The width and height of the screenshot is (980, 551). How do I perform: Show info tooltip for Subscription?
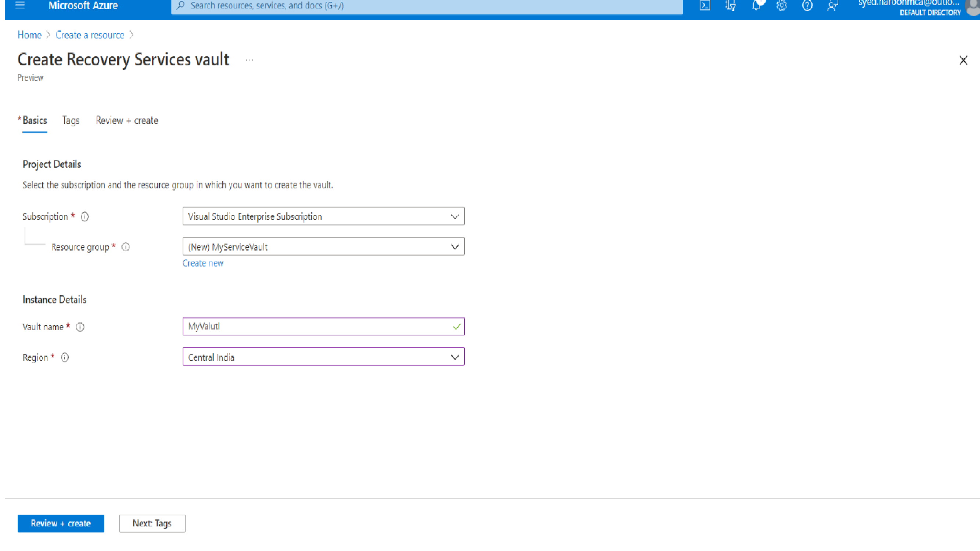pyautogui.click(x=85, y=217)
